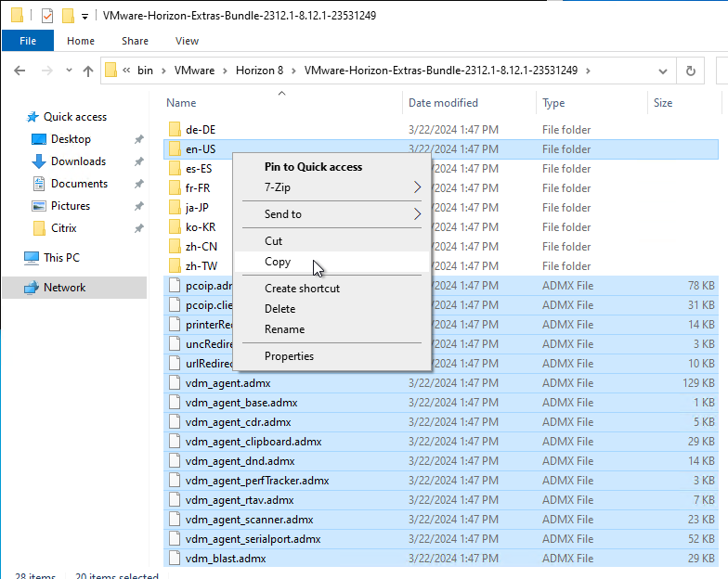
Task: Expand chevron after VMware breadcrumb
Action: click(x=225, y=71)
